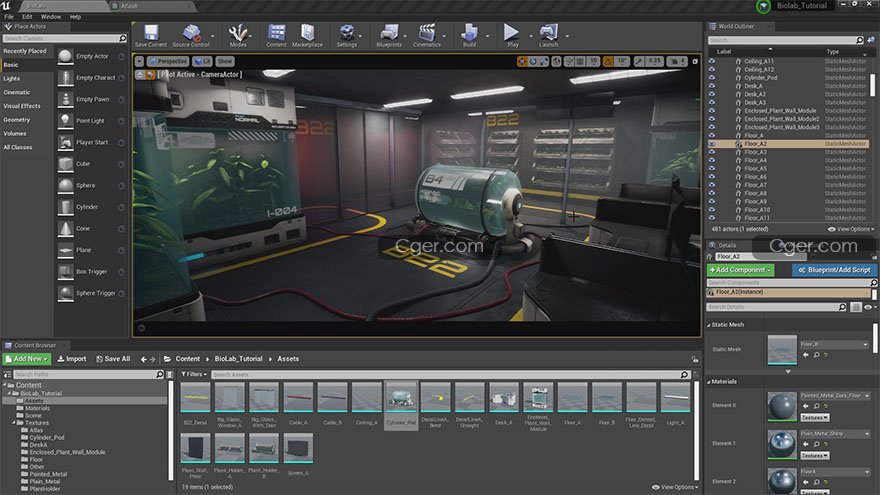This screenshot has height=495, width=880.
Task: Select the Cone shape icon
Action: [x=66, y=228]
